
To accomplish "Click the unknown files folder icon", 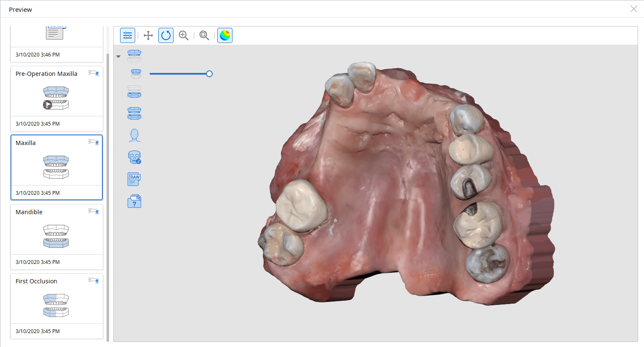I will (x=134, y=201).
